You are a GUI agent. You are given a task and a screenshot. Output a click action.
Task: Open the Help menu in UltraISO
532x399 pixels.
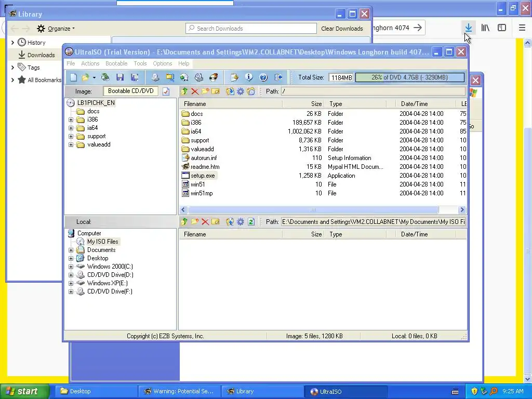coord(183,63)
